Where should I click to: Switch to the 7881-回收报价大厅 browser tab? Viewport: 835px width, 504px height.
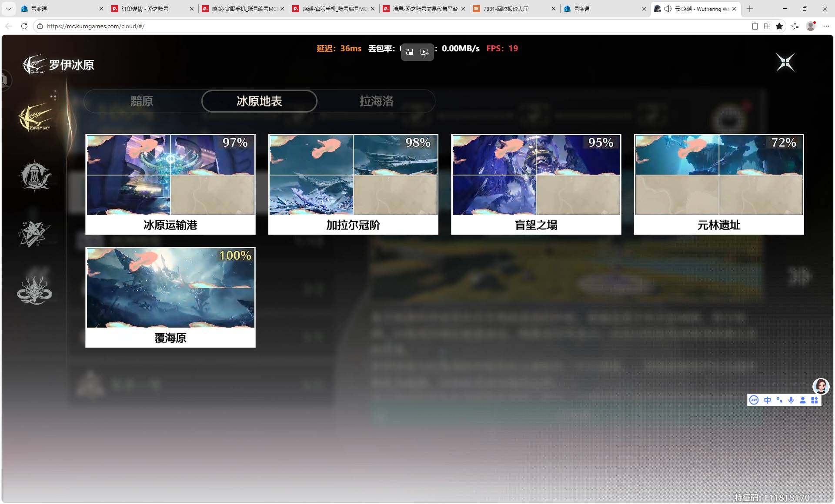pyautogui.click(x=515, y=9)
